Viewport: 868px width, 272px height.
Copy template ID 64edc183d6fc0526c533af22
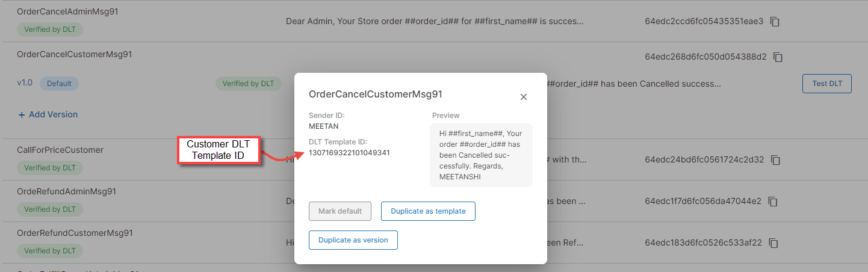[773, 243]
